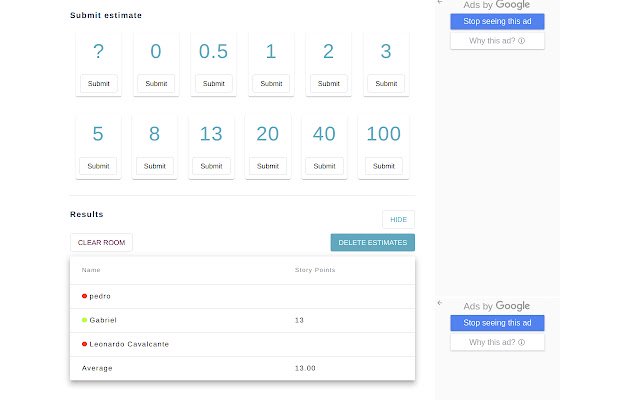Click back arrow beside lower Ads by Google
The height and width of the screenshot is (400, 640).
(x=440, y=303)
